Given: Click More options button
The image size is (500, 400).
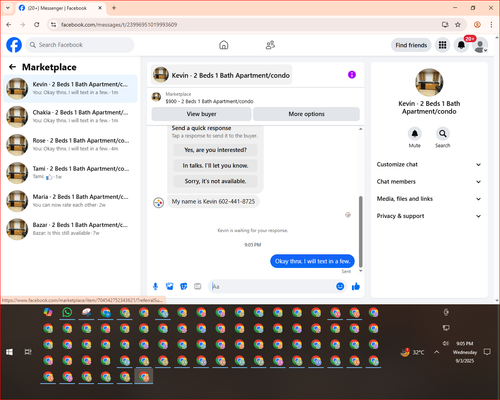Looking at the screenshot, I should [x=306, y=114].
